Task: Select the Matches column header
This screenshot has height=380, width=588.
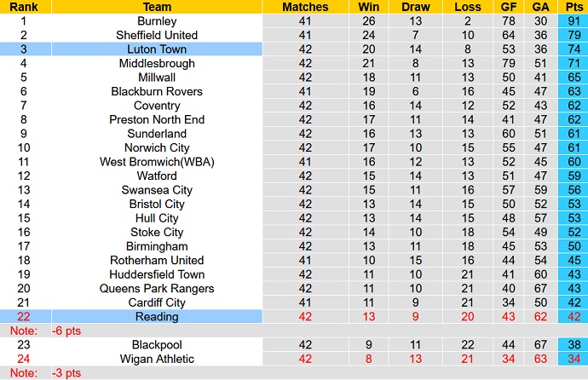Action: point(305,7)
